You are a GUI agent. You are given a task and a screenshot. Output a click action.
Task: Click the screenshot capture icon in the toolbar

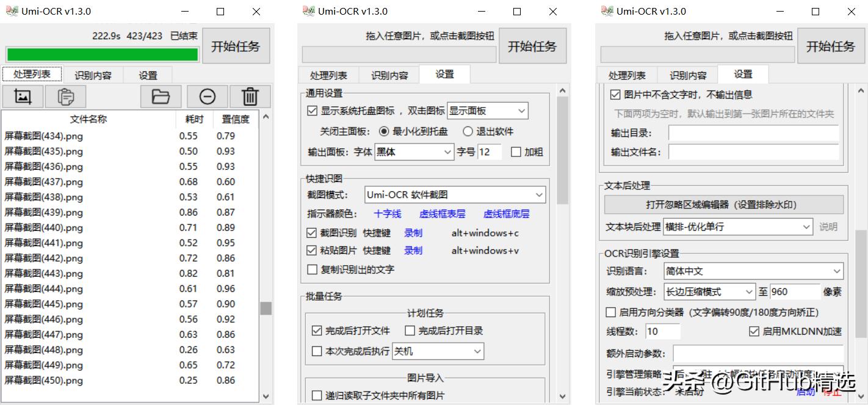coord(23,96)
